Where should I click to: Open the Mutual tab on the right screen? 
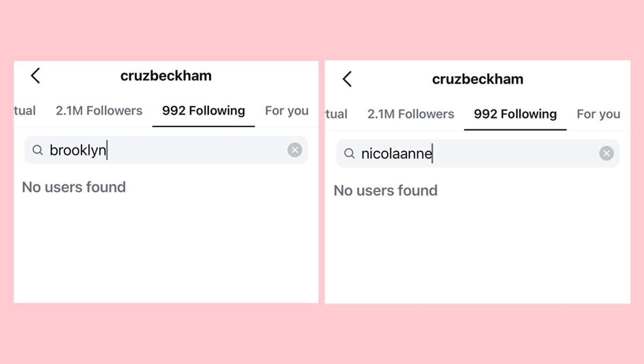click(337, 114)
